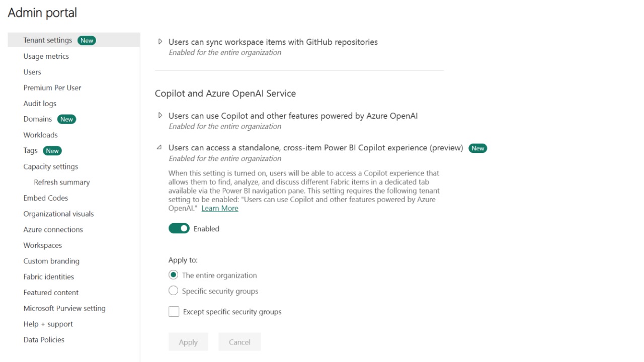644x362 pixels.
Task: Select "Specific security groups" option
Action: [x=173, y=291]
